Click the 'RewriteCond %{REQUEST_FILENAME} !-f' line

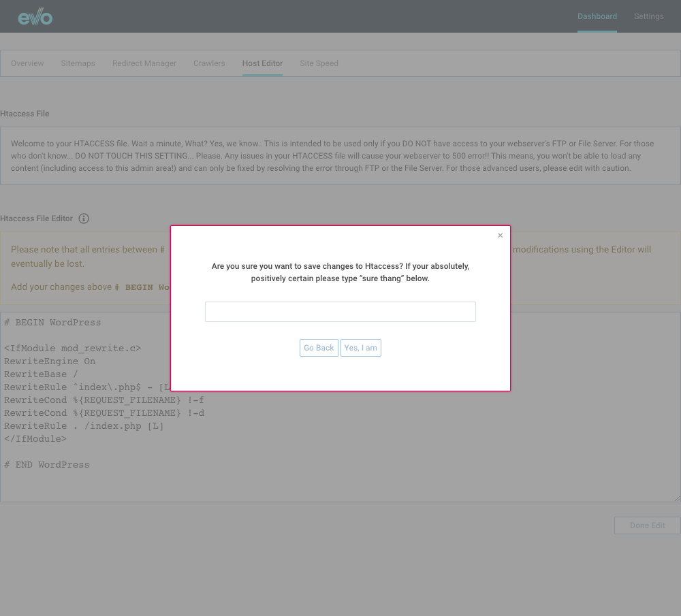[x=104, y=400]
